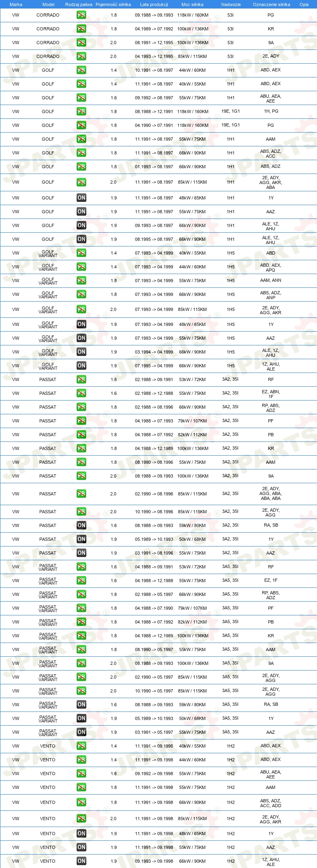This screenshot has width=317, height=868.
Task: Click diesel ON icon in Passat 3A2 RA, SB row
Action: [81, 525]
